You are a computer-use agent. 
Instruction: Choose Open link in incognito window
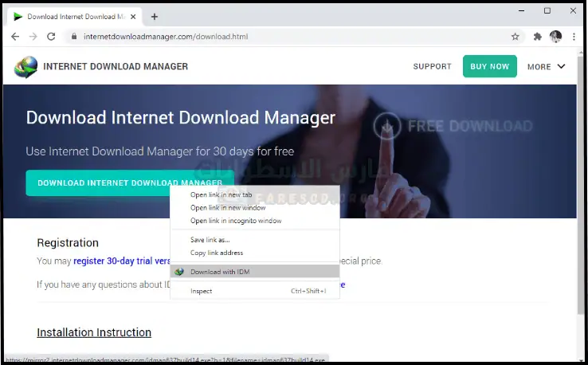coord(235,221)
